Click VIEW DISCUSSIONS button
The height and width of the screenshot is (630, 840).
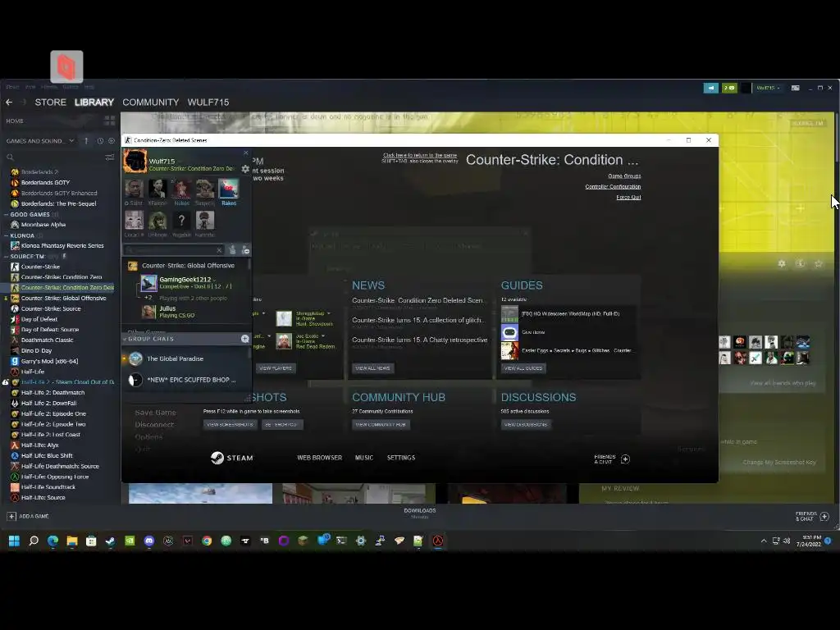coord(526,424)
